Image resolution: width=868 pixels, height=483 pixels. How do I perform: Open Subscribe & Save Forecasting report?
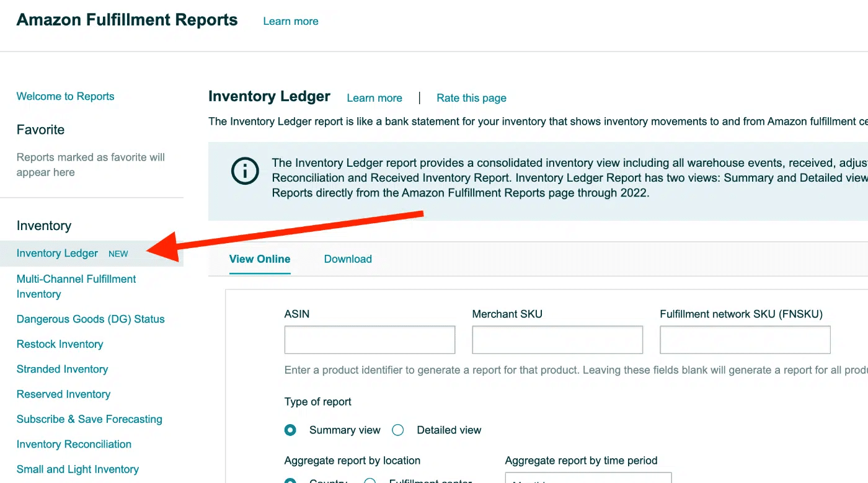[89, 419]
